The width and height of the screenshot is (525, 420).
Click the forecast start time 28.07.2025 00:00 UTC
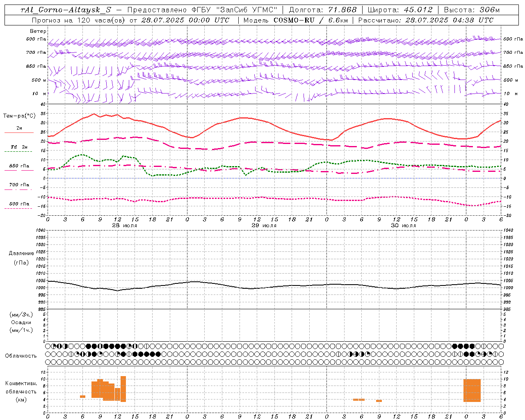(185, 20)
